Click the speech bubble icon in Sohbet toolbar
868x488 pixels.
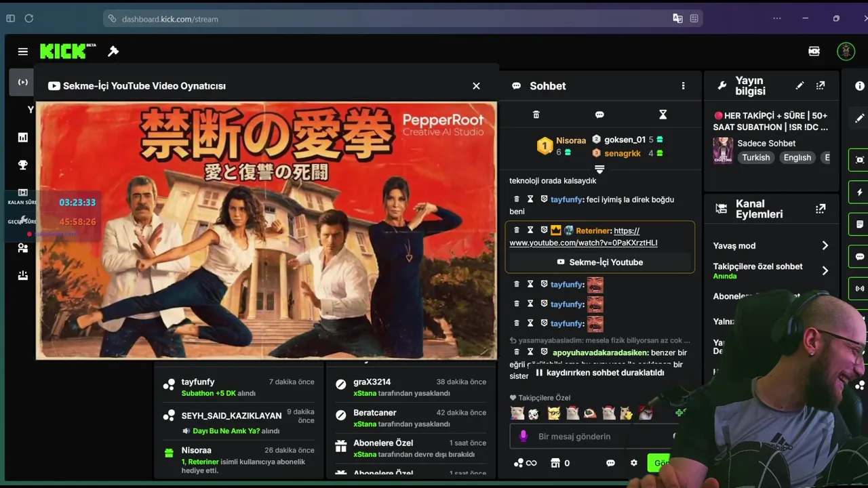(599, 115)
